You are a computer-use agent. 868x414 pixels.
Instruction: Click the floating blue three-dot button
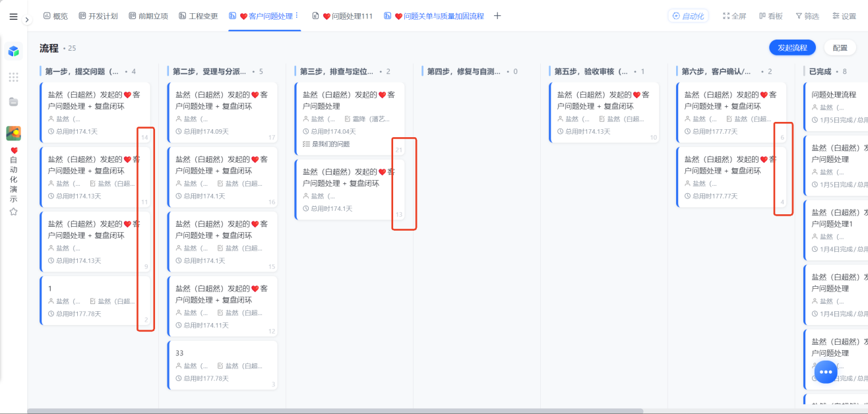(x=826, y=372)
